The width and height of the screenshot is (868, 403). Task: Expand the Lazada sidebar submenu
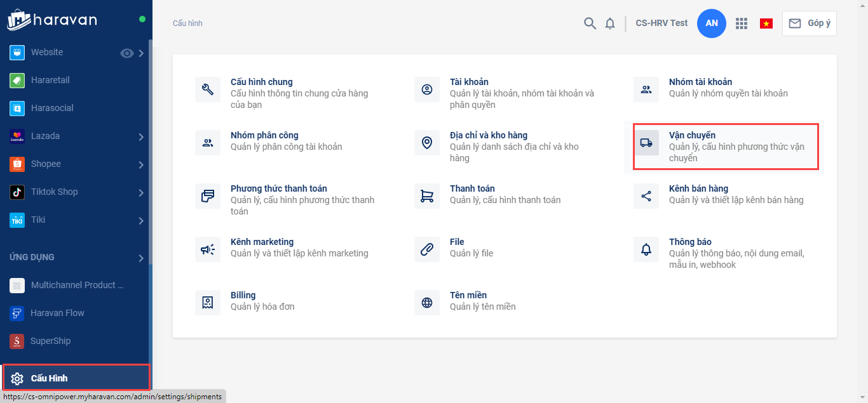141,136
